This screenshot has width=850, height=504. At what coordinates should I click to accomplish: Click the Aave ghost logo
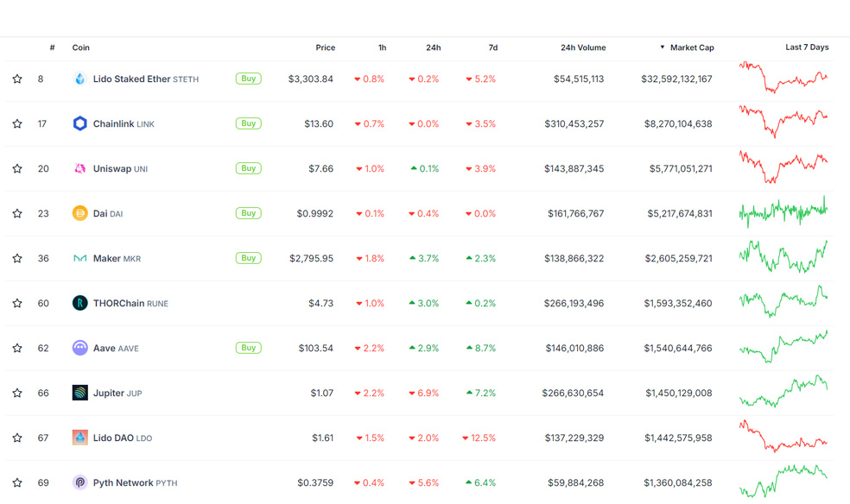click(79, 348)
